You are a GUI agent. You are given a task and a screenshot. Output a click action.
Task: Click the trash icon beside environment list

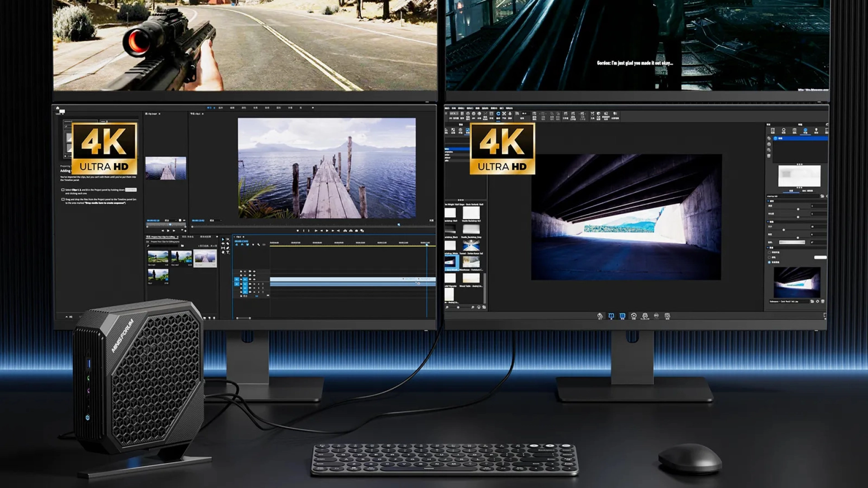pos(769,156)
